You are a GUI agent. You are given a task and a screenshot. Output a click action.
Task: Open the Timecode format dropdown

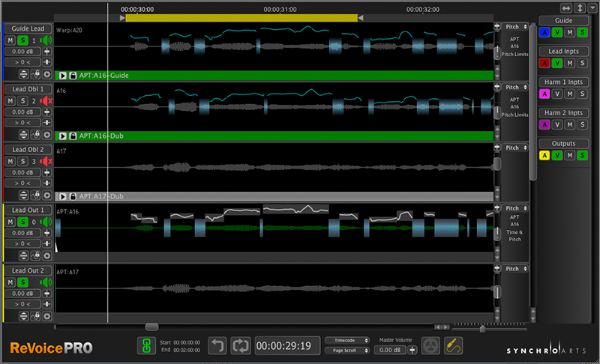347,340
